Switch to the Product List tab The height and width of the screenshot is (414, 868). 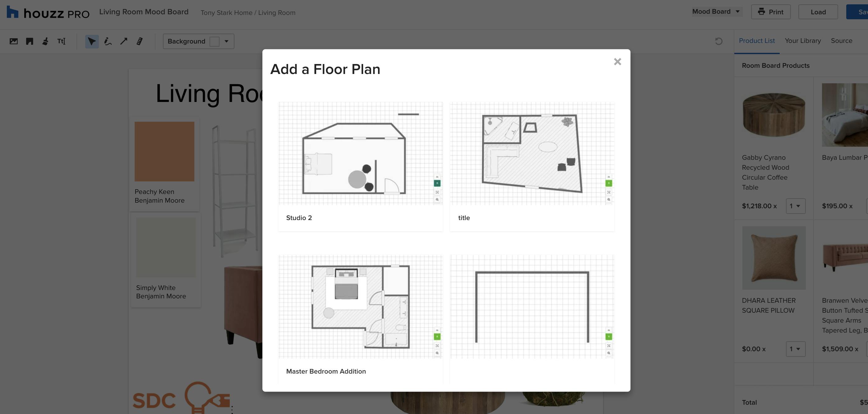(756, 41)
